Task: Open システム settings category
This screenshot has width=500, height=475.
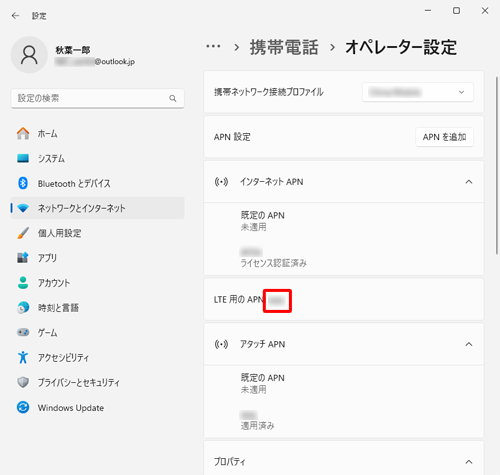Action: point(98,158)
